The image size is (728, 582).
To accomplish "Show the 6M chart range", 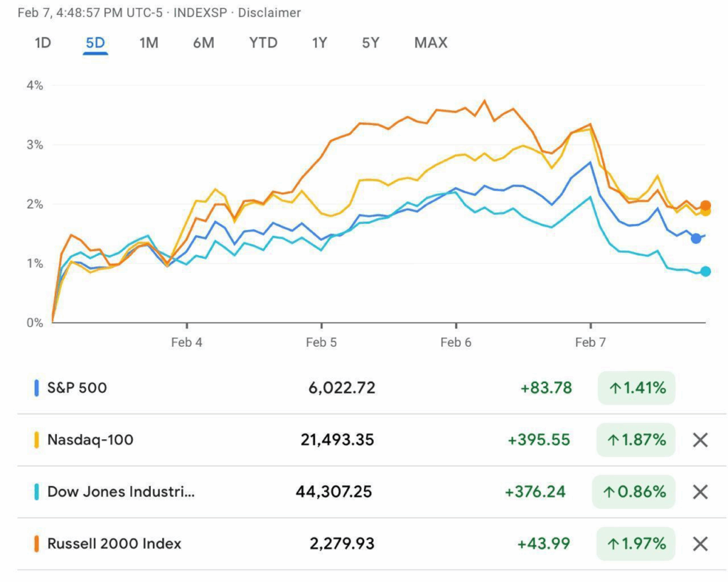I will click(x=203, y=43).
